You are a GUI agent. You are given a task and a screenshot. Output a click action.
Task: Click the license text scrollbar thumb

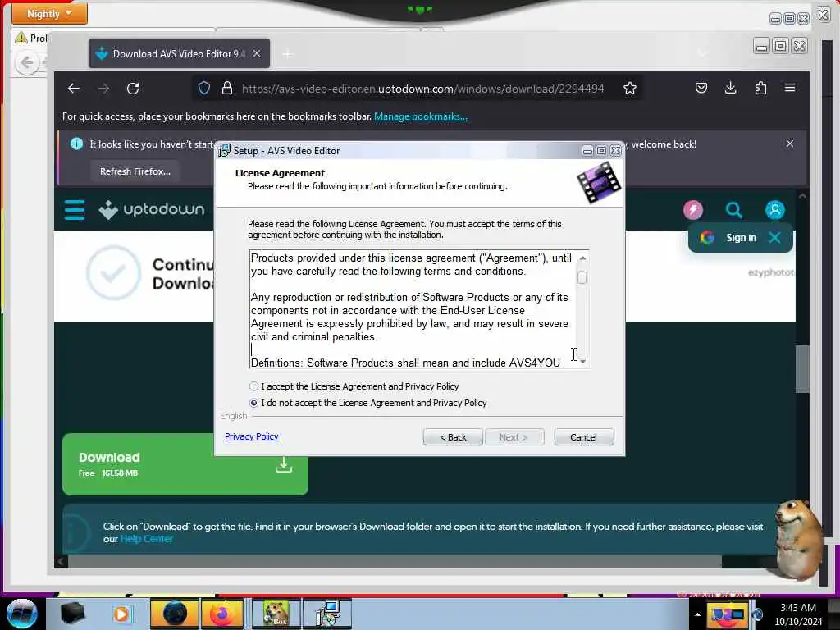[x=582, y=277]
